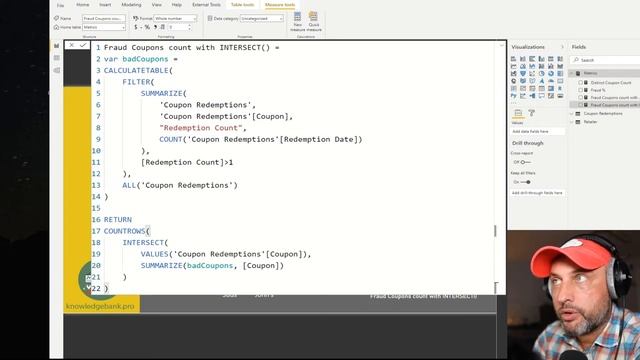Check the first Fraud Coupons count measure
This screenshot has width=640, height=360.
580,98
